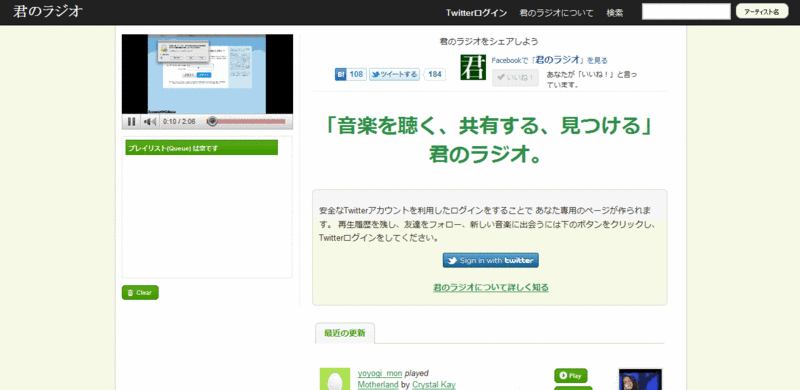The image size is (800, 390).
Task: Click the ツイートする tweet button
Action: pyautogui.click(x=394, y=75)
